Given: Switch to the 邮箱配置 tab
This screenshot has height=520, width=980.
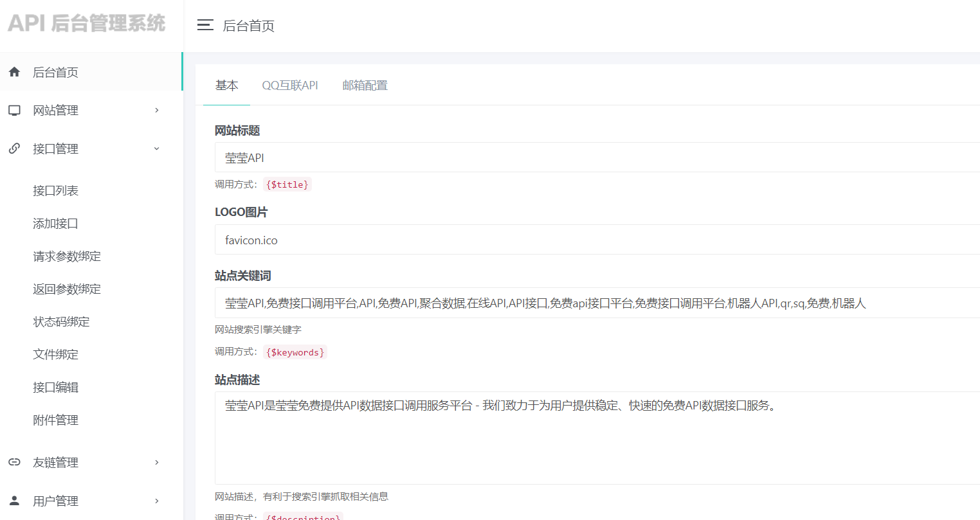Looking at the screenshot, I should pyautogui.click(x=365, y=85).
